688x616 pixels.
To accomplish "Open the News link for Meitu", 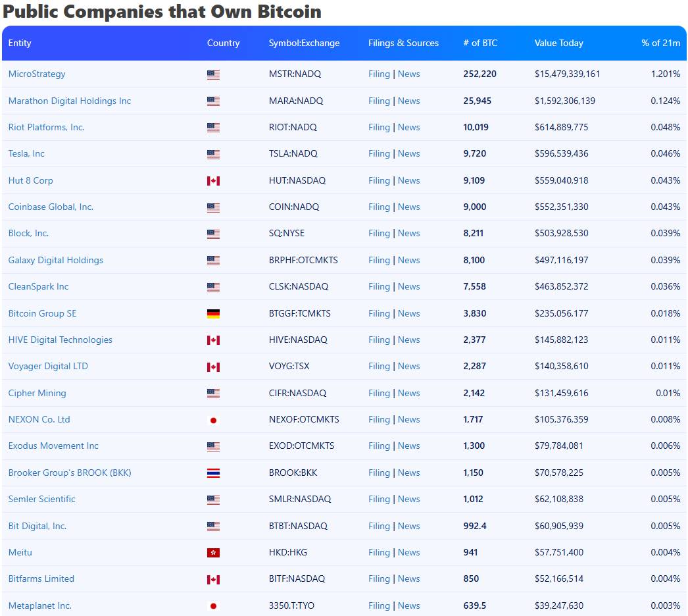I will pos(409,552).
